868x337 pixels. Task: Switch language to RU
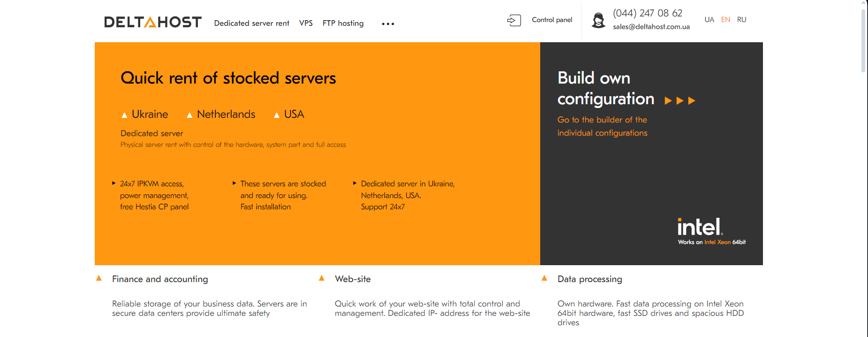coord(741,20)
